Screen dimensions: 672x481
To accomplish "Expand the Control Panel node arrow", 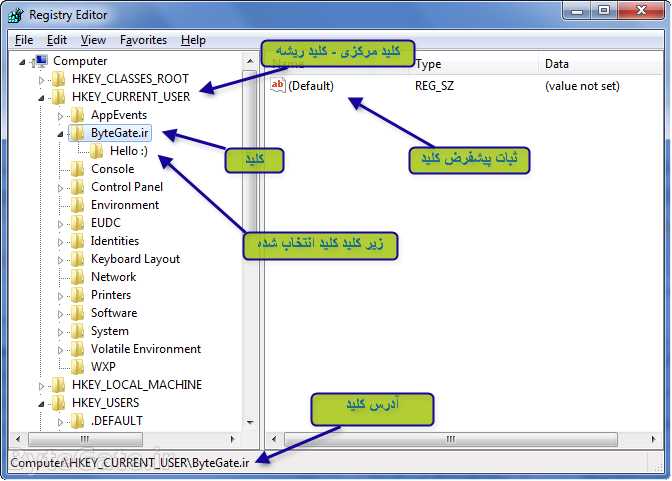I will pyautogui.click(x=60, y=188).
